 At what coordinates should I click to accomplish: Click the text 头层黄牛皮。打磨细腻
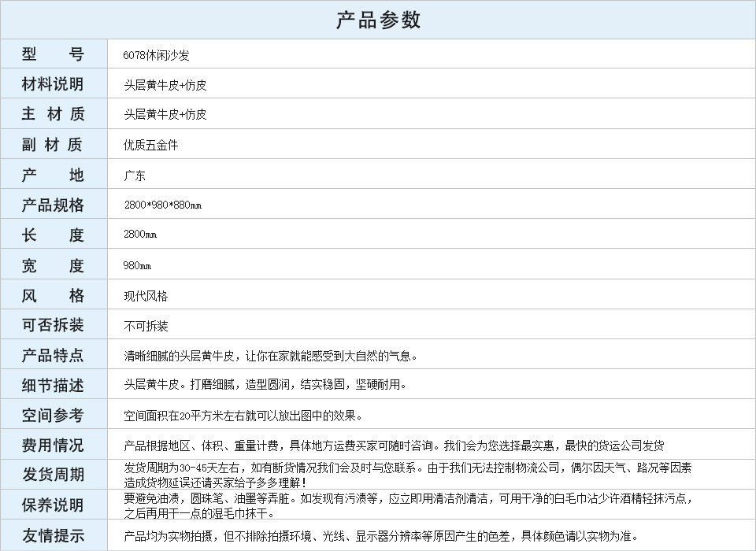pos(179,384)
